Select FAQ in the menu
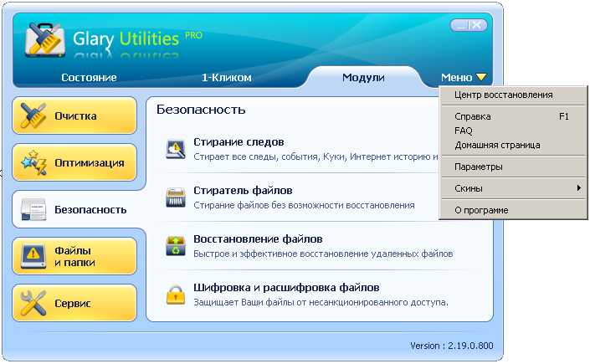The image size is (590, 364). 513,131
